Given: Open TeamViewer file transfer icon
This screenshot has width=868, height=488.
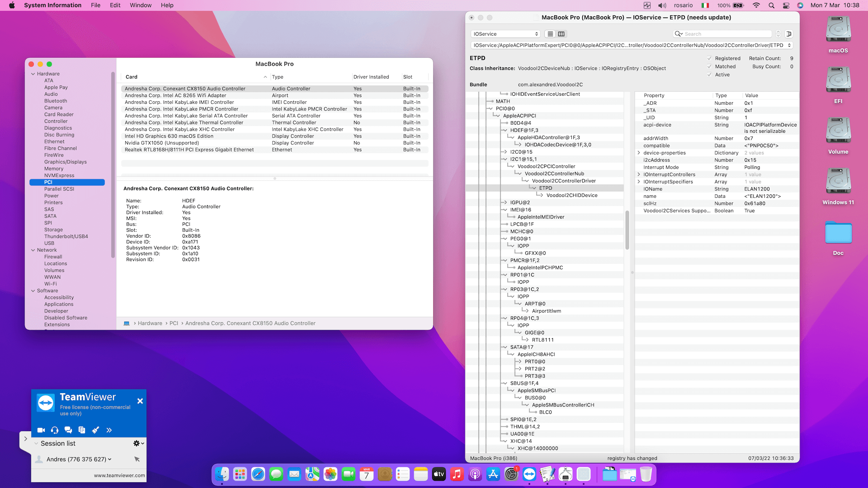Looking at the screenshot, I should coord(82,430).
